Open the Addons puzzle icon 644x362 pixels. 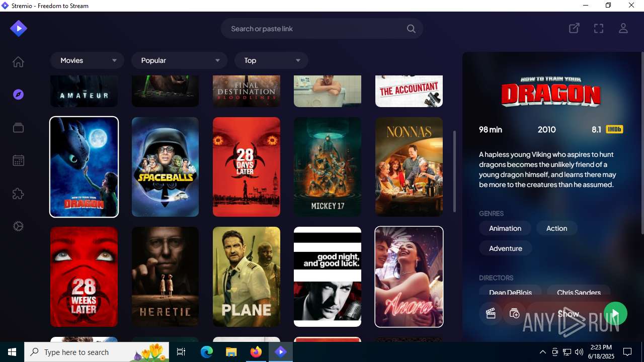coord(18,194)
